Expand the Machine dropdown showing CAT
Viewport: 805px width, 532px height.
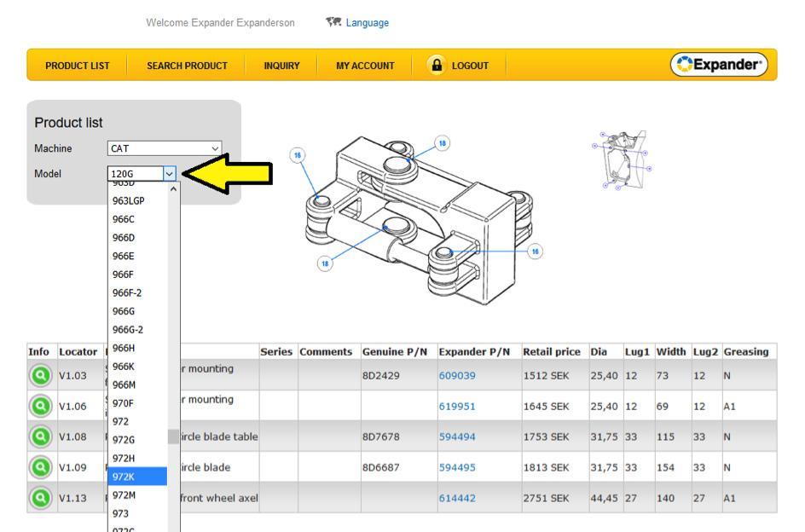coord(165,148)
